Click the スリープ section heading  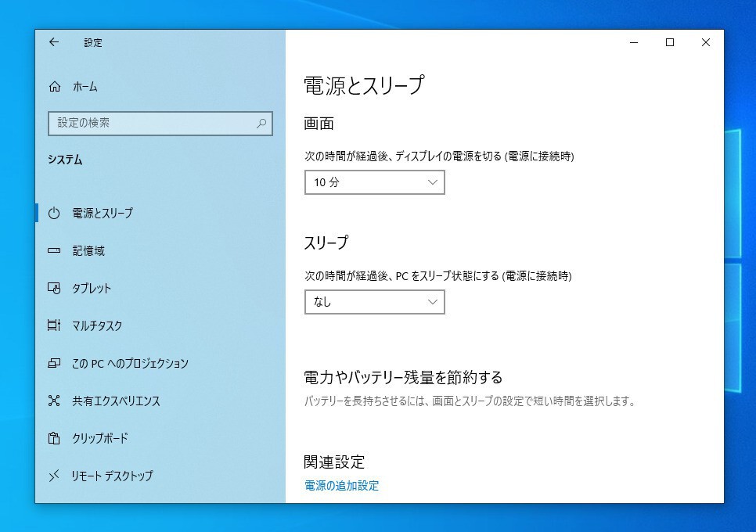[x=326, y=243]
